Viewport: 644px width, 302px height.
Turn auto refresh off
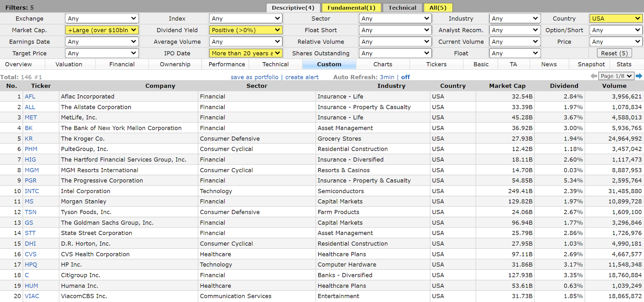(406, 77)
